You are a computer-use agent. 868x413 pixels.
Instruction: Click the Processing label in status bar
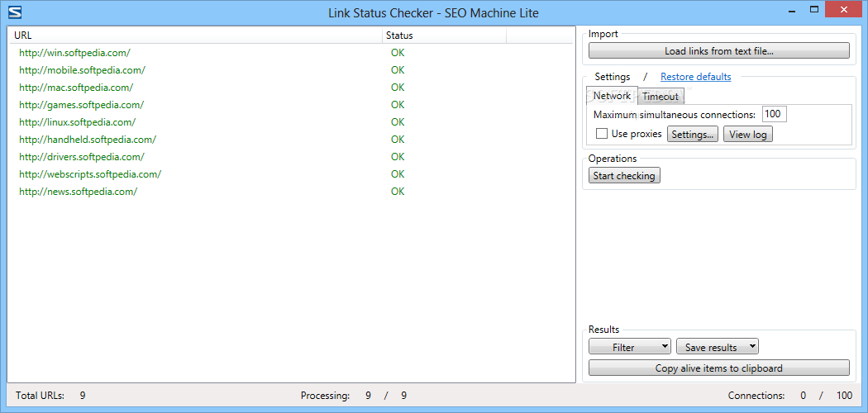(x=326, y=396)
